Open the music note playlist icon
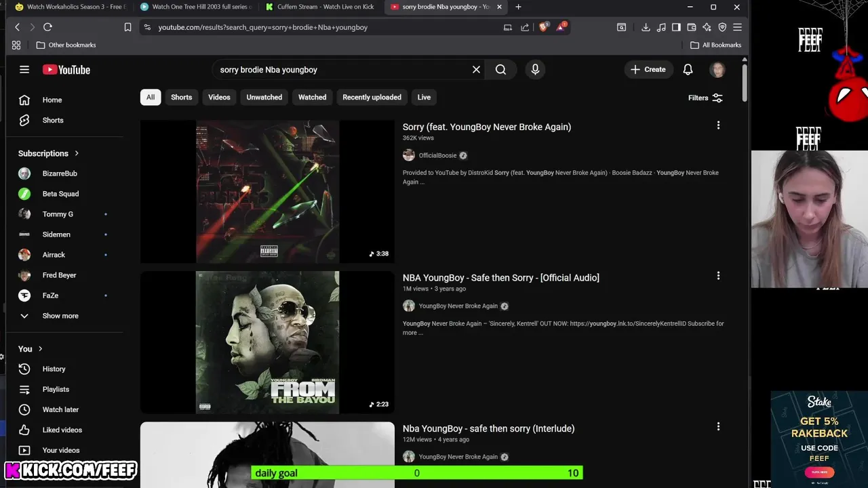 [x=661, y=27]
